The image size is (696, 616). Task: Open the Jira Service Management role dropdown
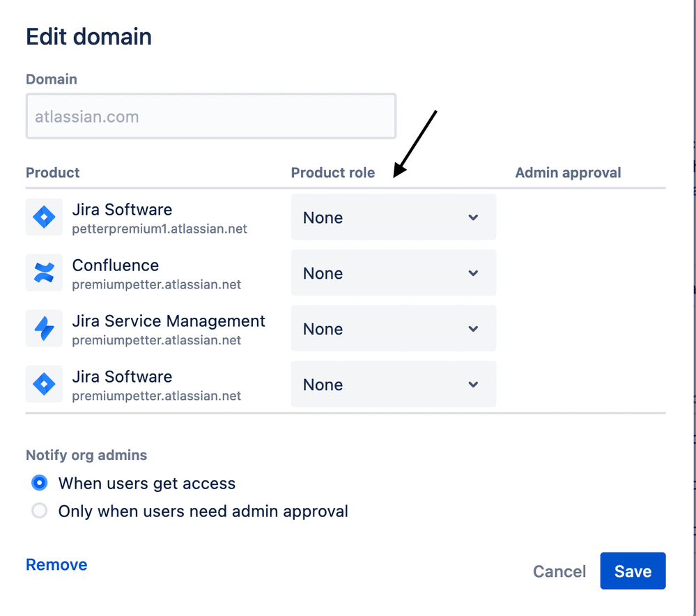pyautogui.click(x=393, y=329)
